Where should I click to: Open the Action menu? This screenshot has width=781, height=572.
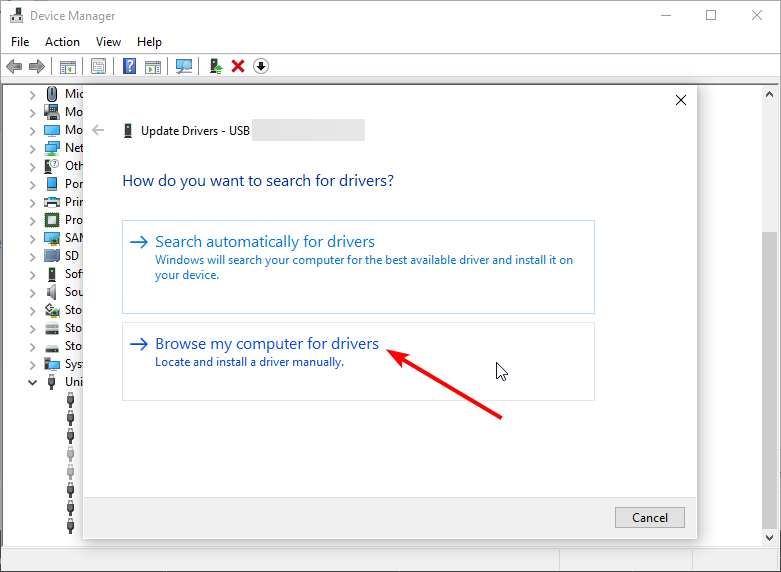62,42
